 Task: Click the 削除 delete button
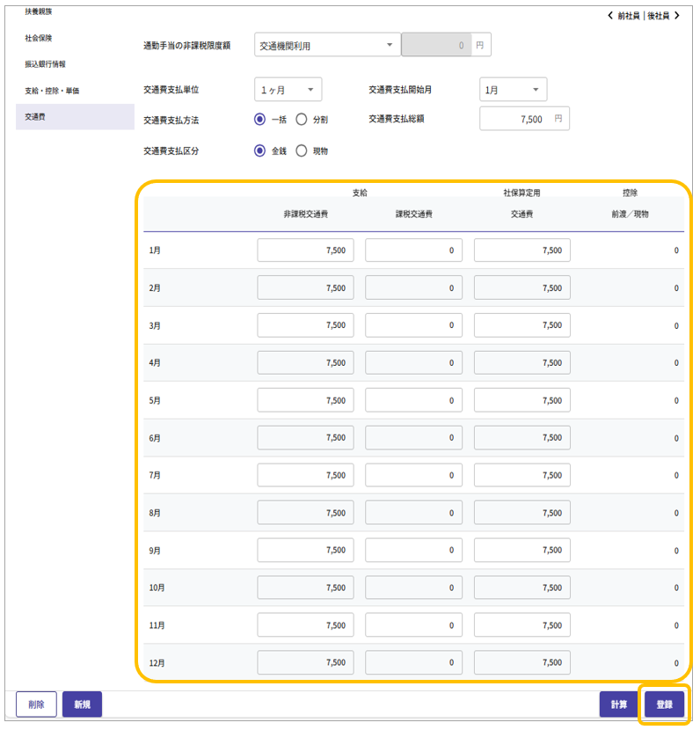point(36,704)
